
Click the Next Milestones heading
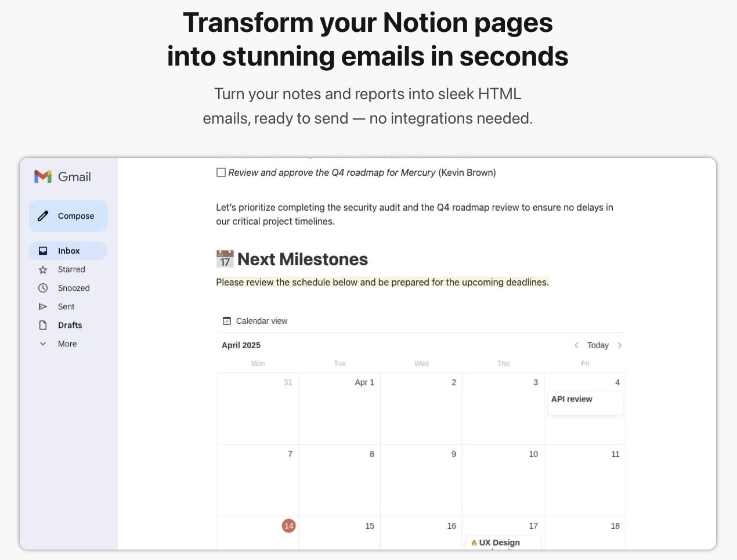point(302,259)
